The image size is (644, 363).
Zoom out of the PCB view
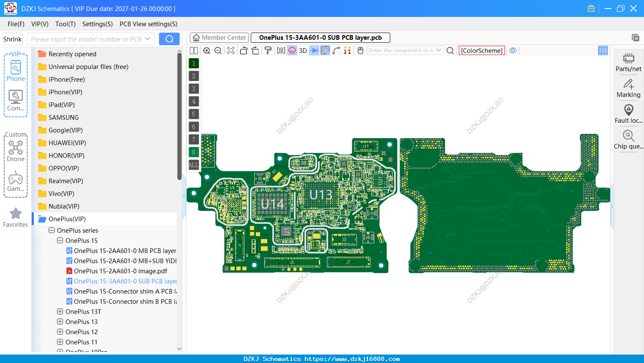[218, 51]
